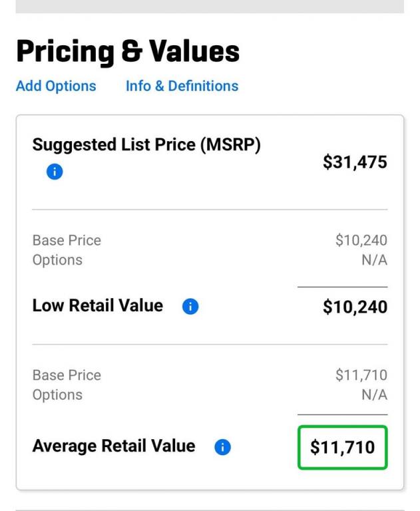The height and width of the screenshot is (511, 420).
Task: Click the Average Retail Value label
Action: 114,446
